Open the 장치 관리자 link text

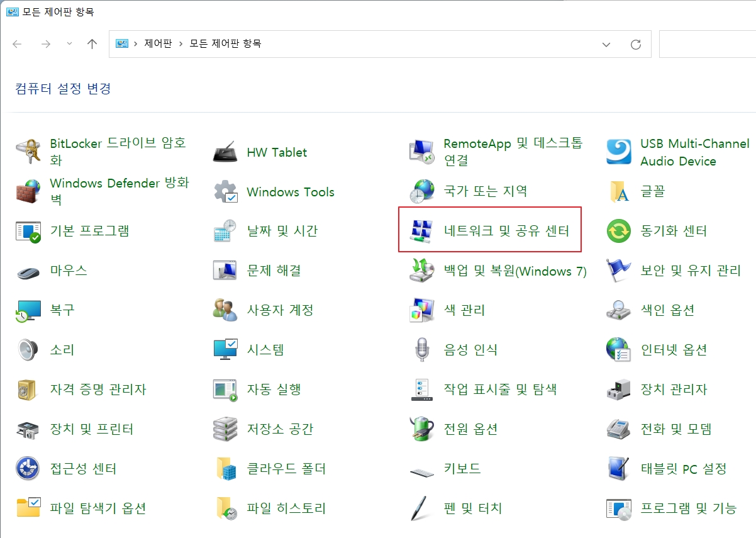coord(674,389)
